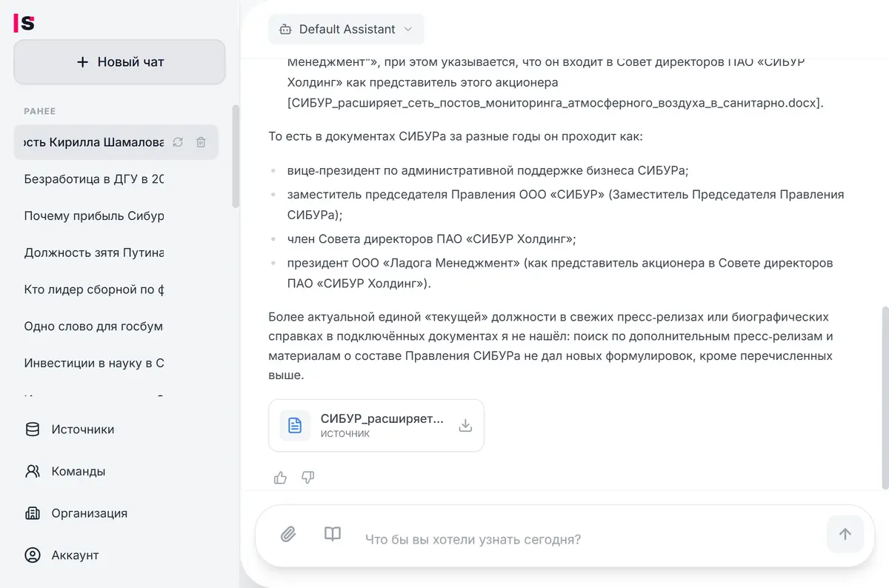Click the assistant icon next to Default Assistant
This screenshot has width=889, height=588.
coord(285,29)
